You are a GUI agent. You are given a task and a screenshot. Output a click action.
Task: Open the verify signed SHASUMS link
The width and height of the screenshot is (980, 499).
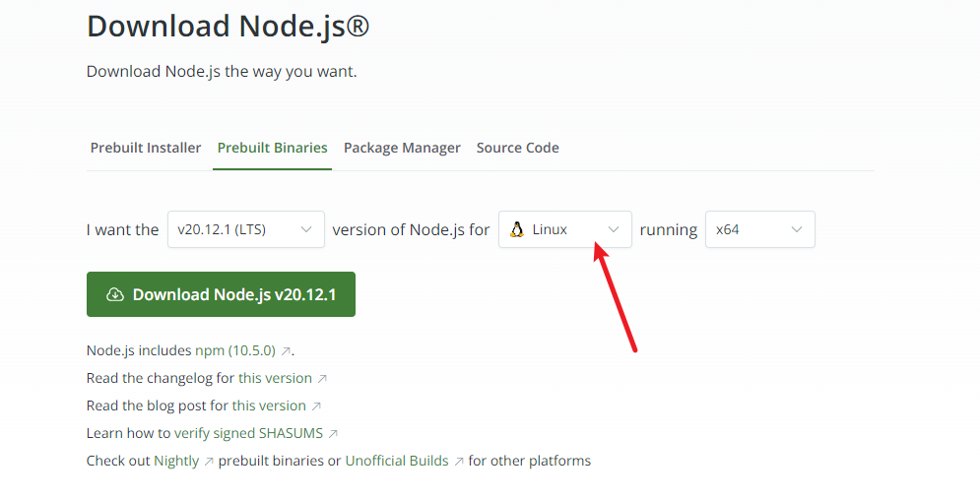point(248,433)
